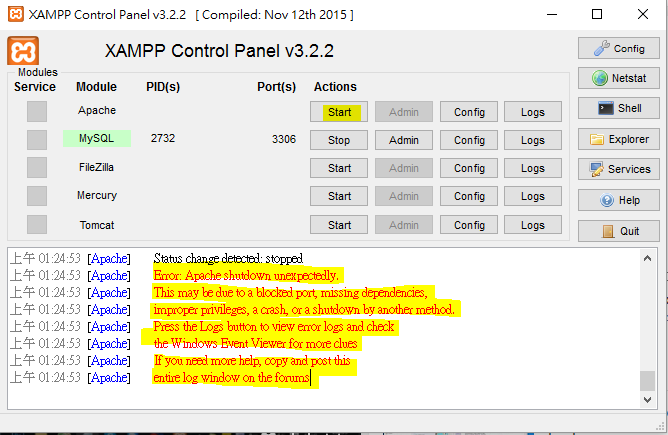Click the log scrollbar down arrow
668x435 pixels.
point(648,400)
